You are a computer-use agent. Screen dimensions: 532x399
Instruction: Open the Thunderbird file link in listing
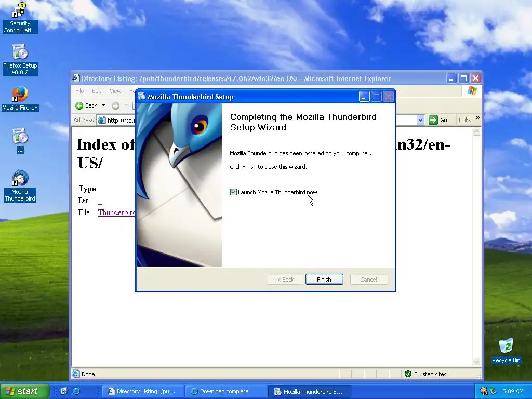pos(117,212)
